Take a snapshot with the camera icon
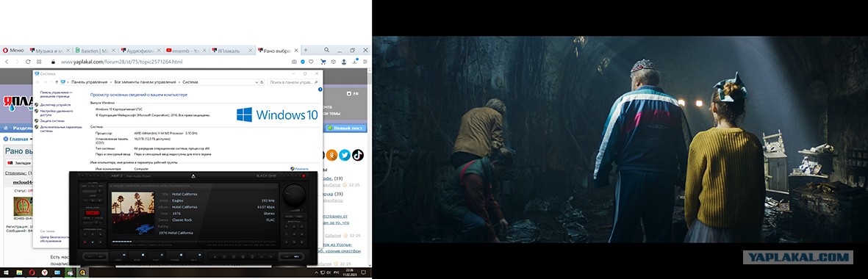The image size is (868, 279). [x=295, y=62]
